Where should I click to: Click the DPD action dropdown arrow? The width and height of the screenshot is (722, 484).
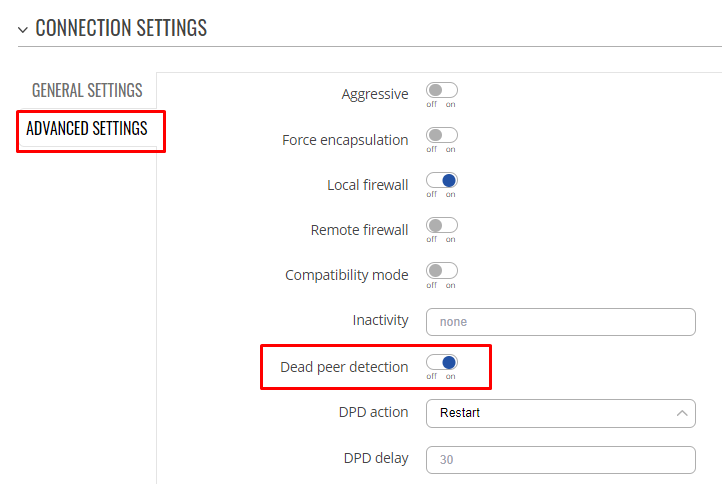coord(682,413)
